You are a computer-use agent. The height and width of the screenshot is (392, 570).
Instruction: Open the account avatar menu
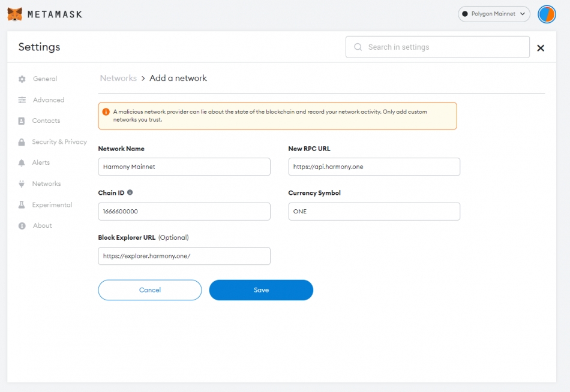(x=547, y=14)
